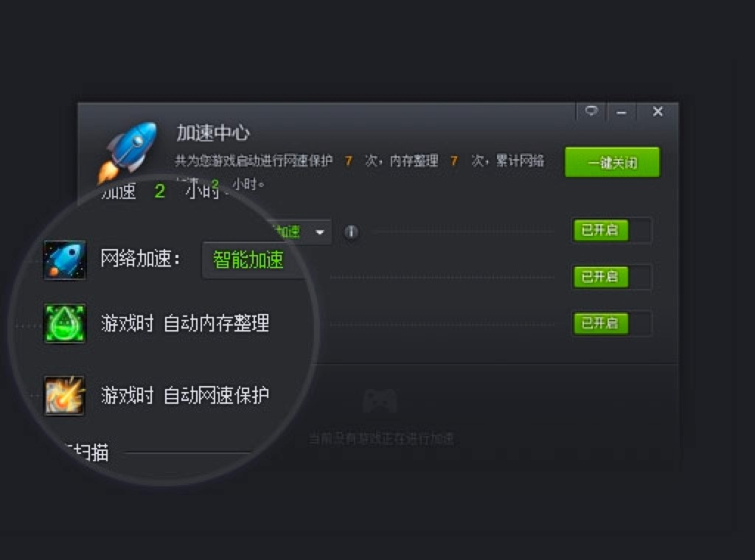Click the 一键关闭 green button
755x560 pixels.
click(612, 162)
